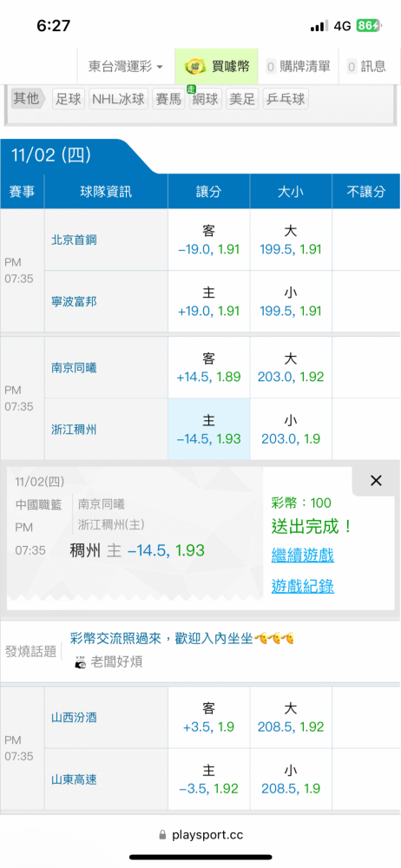Viewport: 401px width, 868px height.
Task: Open 購牌清單 cart list
Action: (298, 67)
